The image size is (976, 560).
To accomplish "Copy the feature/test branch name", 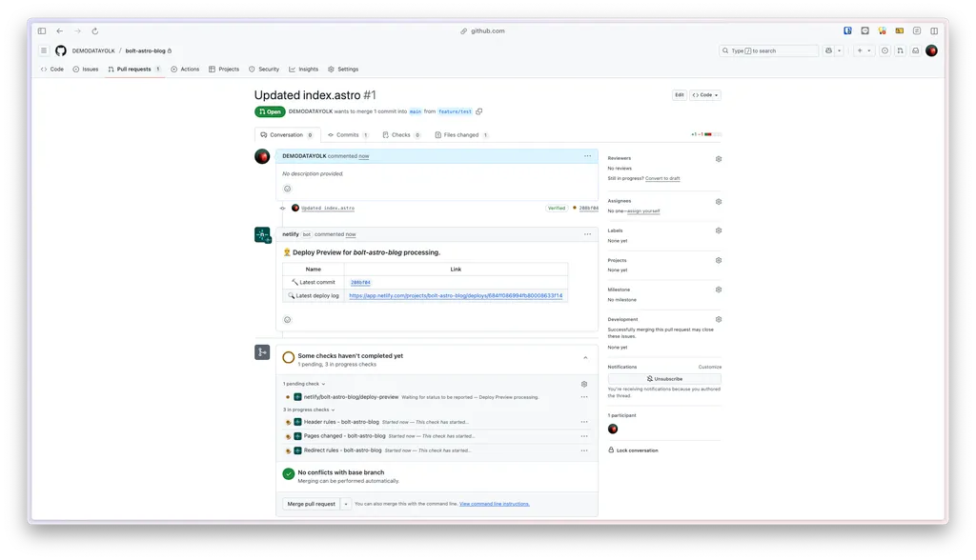I will coord(478,111).
